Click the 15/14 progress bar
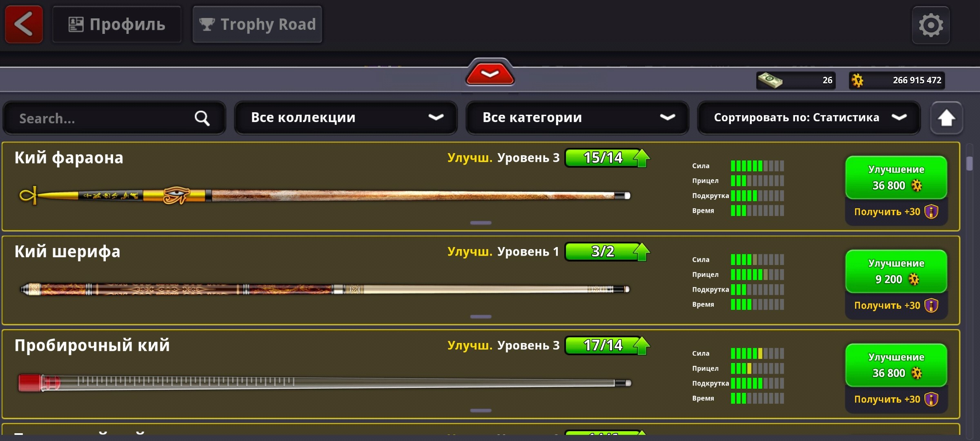This screenshot has width=980, height=441. [x=603, y=158]
